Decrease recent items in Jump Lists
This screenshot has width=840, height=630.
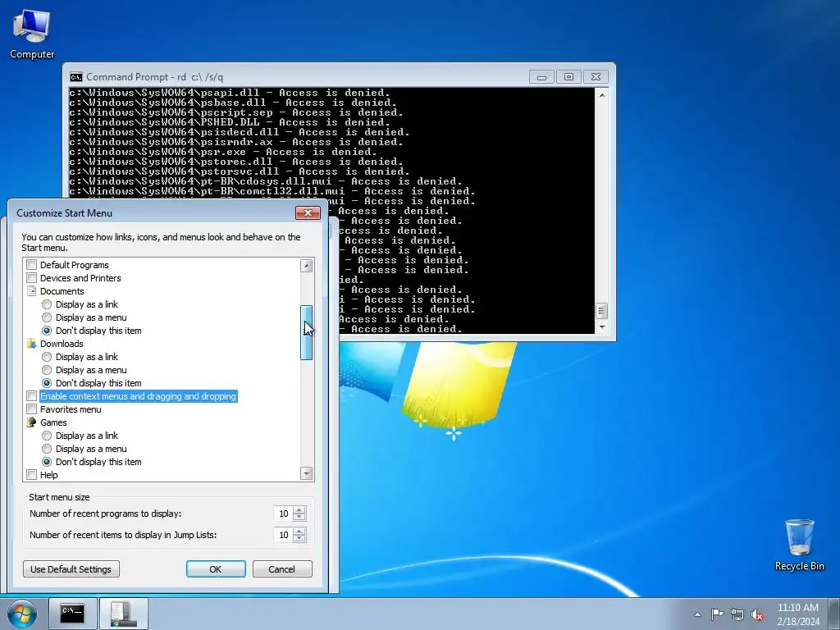(299, 538)
